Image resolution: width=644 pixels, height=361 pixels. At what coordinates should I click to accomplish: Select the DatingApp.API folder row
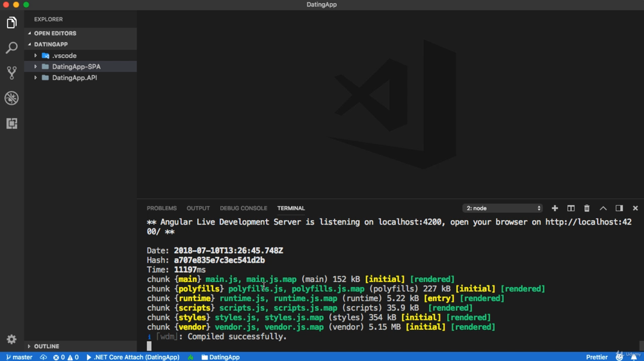tap(80, 77)
